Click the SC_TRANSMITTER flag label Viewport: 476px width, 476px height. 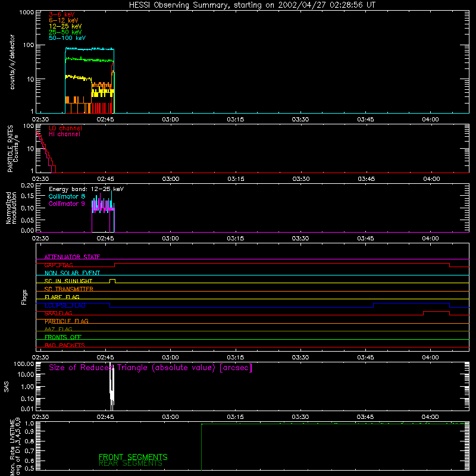pyautogui.click(x=68, y=289)
